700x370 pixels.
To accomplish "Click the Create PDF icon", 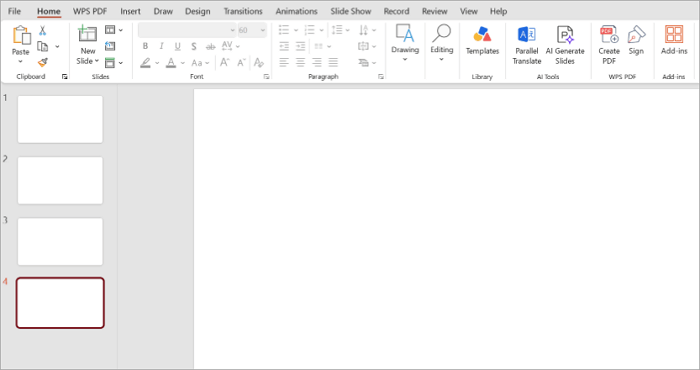I will point(609,34).
